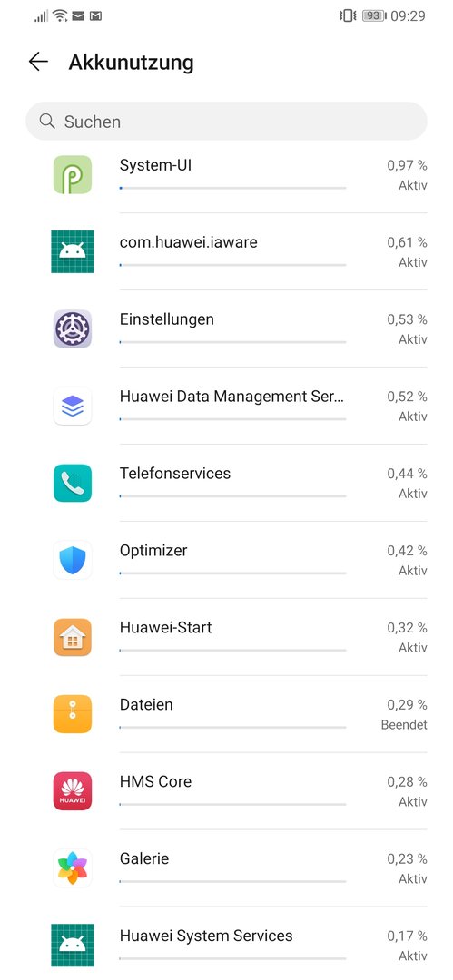Go back using the arrow icon

click(38, 62)
